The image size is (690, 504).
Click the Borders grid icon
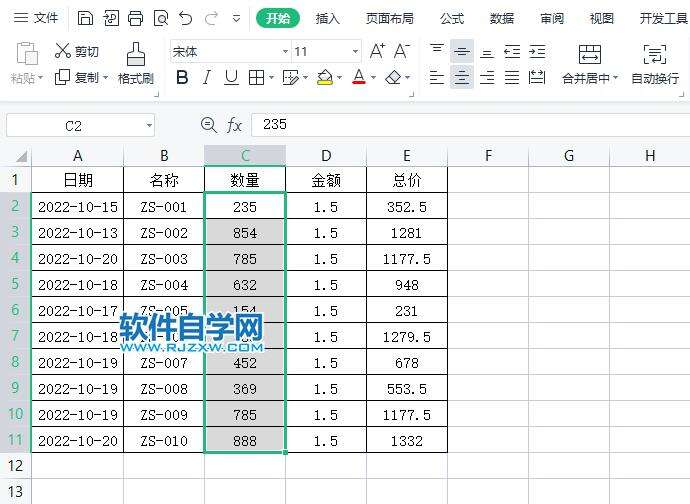coord(256,78)
